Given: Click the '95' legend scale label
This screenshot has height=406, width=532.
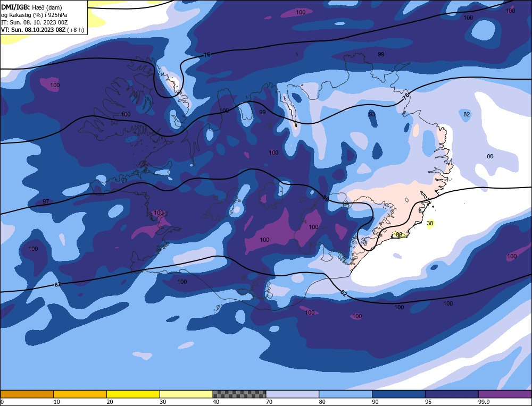Looking at the screenshot, I should [x=428, y=402].
